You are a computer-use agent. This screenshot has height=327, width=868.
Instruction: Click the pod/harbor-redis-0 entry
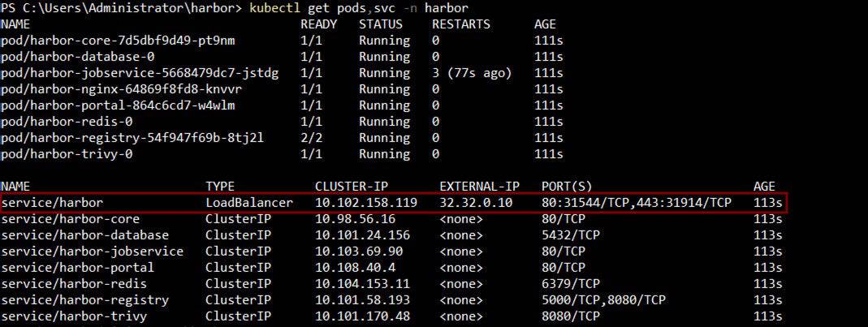(x=67, y=122)
